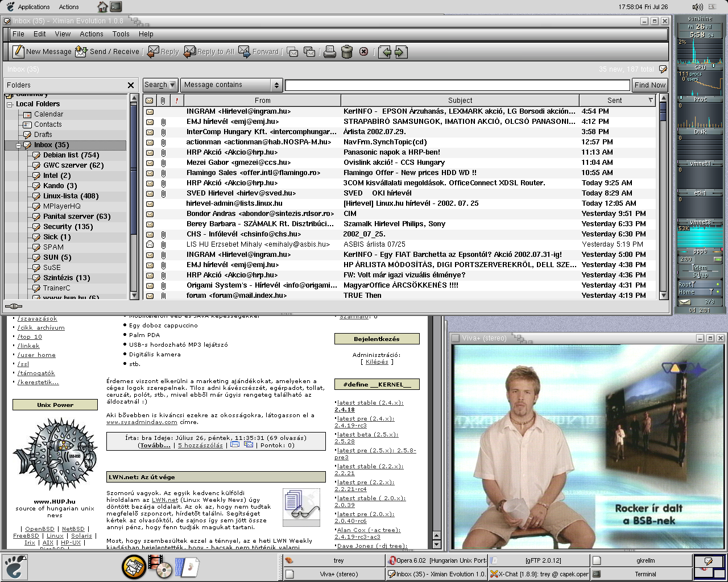728x582 pixels.
Task: Switch to X-Chat in the taskbar
Action: pos(539,574)
